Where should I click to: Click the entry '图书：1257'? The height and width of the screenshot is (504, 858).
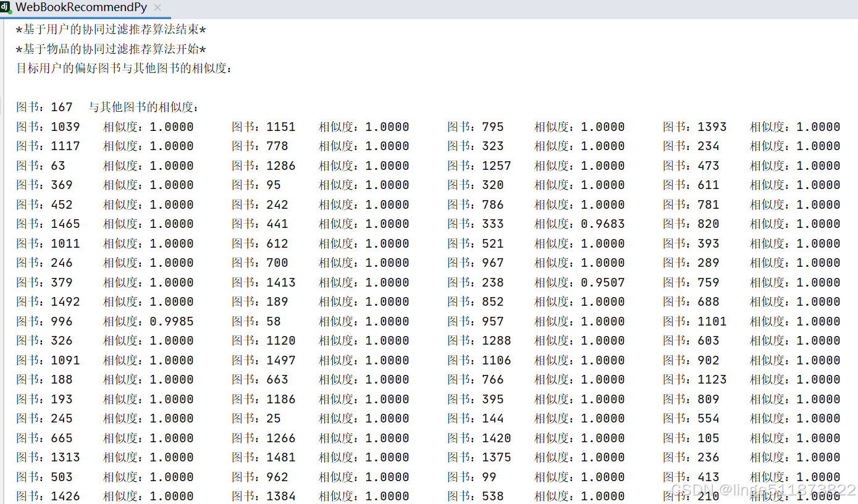pos(479,166)
